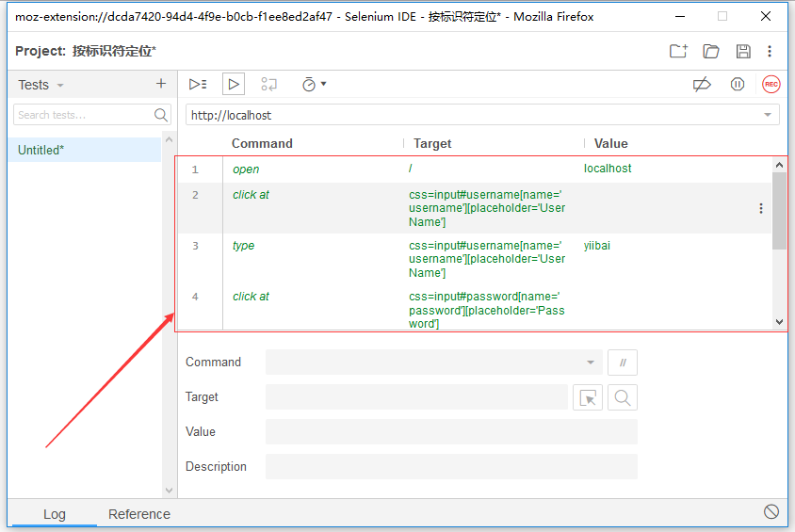Select the Untitled* test
The width and height of the screenshot is (795, 532).
[x=85, y=150]
